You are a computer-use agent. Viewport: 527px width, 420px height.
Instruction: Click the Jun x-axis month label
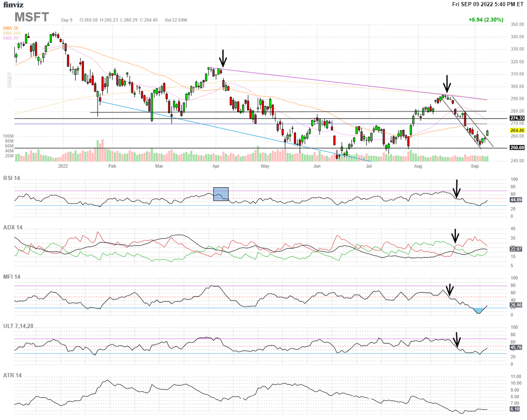click(317, 166)
